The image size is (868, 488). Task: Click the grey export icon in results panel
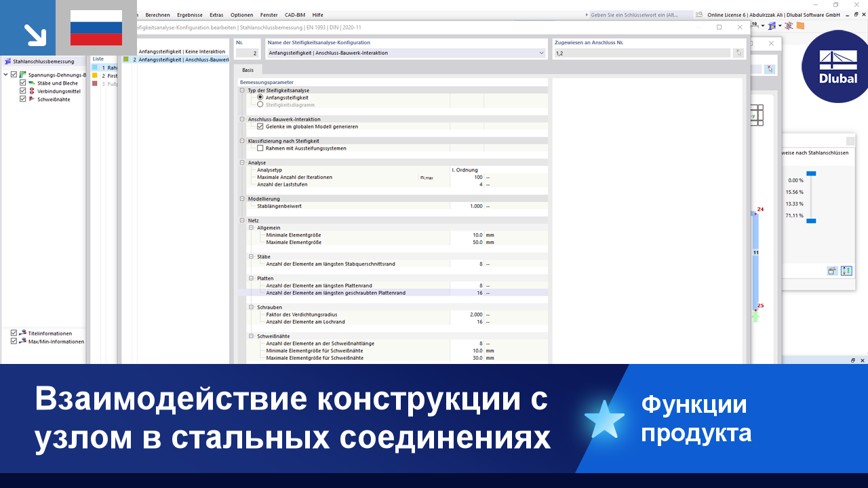[832, 270]
